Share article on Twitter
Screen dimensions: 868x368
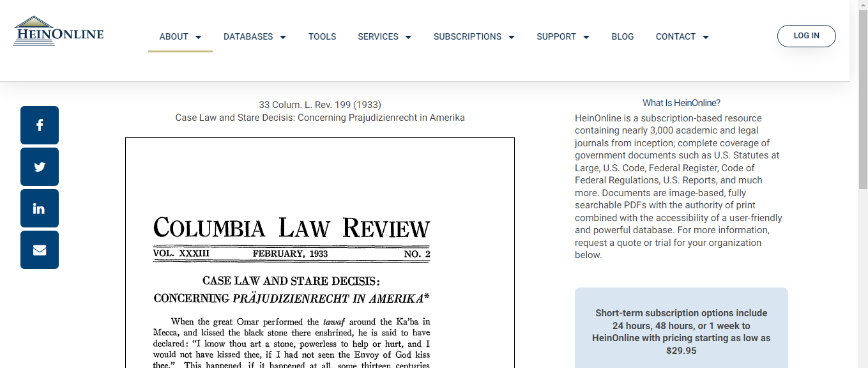[40, 167]
